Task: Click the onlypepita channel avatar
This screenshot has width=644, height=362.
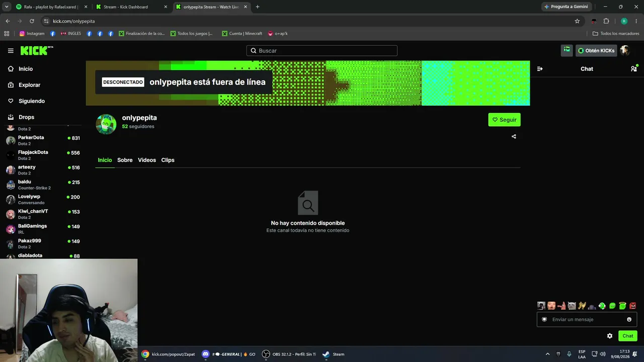Action: (106, 124)
